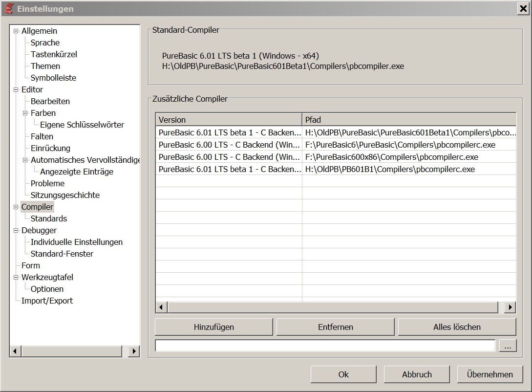Screen dimensions: 532x392
Task: Click the Hinzufügen button
Action: (214, 327)
